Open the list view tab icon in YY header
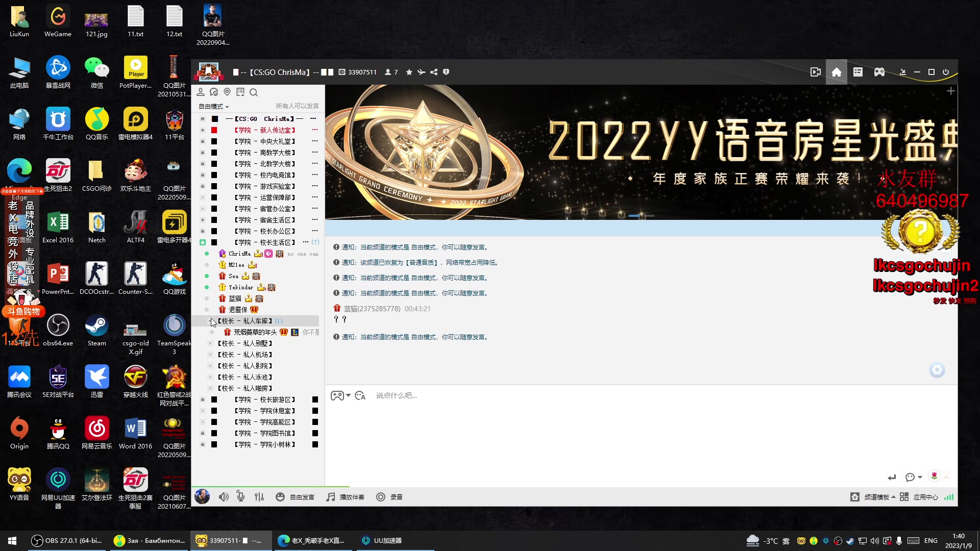980x551 pixels. (x=858, y=72)
